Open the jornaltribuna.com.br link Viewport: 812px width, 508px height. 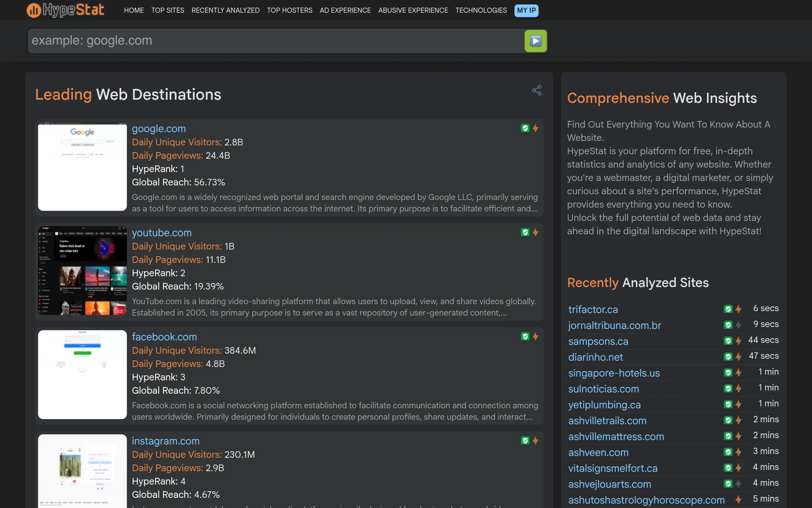(614, 325)
